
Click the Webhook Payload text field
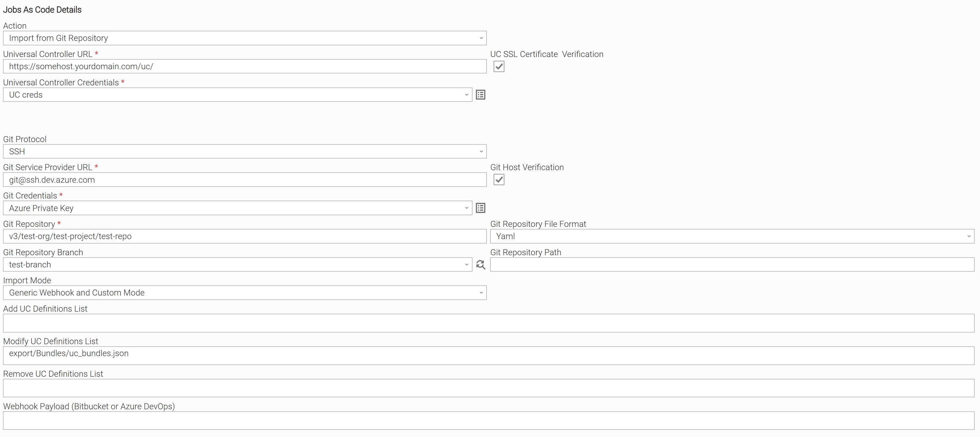pyautogui.click(x=488, y=421)
